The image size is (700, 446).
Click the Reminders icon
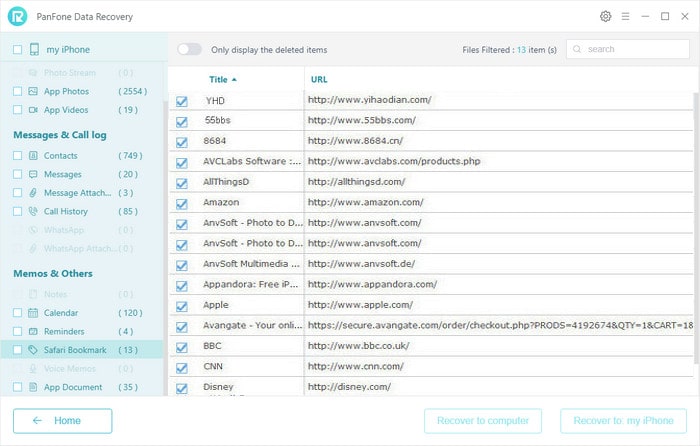click(x=33, y=331)
